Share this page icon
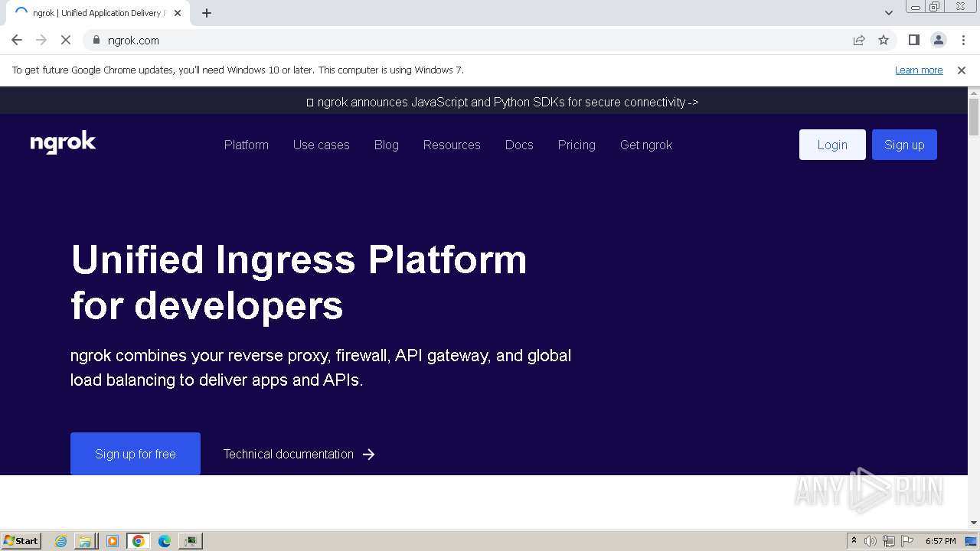Image resolution: width=980 pixels, height=551 pixels. point(859,41)
